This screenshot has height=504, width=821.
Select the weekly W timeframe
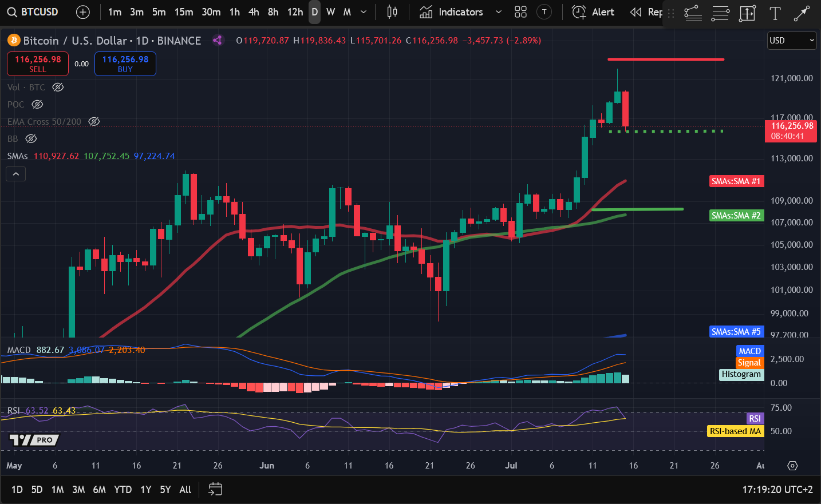pos(331,12)
